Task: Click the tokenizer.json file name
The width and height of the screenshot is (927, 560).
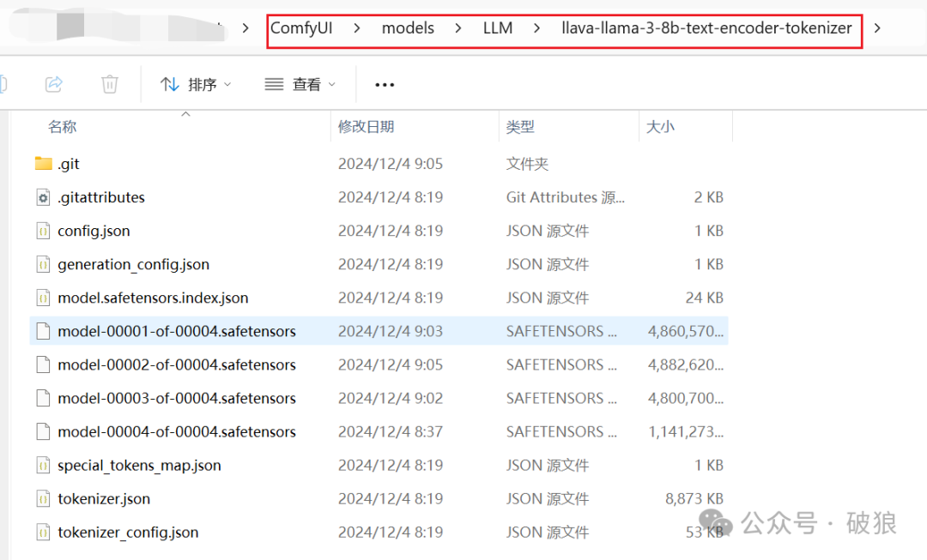Action: click(x=104, y=498)
